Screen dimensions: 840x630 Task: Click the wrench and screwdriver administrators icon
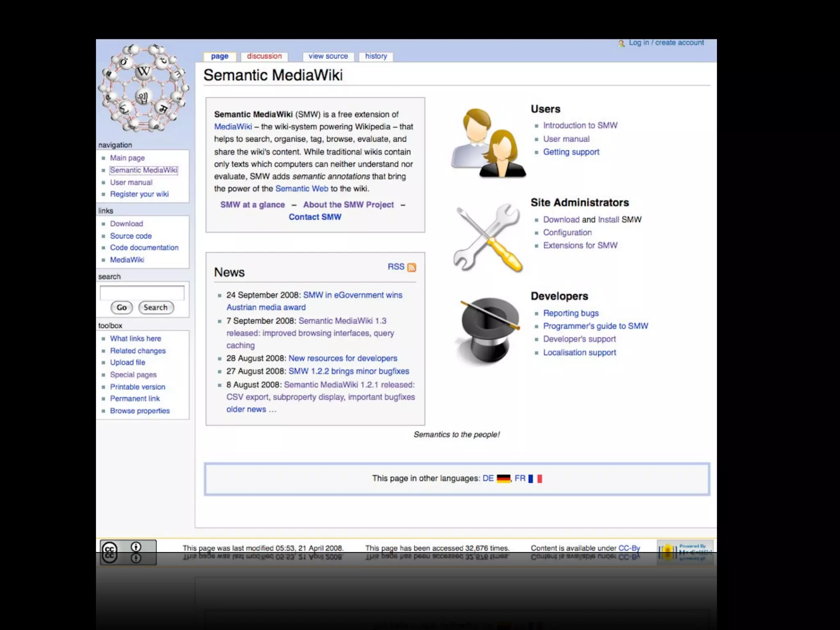(x=488, y=238)
